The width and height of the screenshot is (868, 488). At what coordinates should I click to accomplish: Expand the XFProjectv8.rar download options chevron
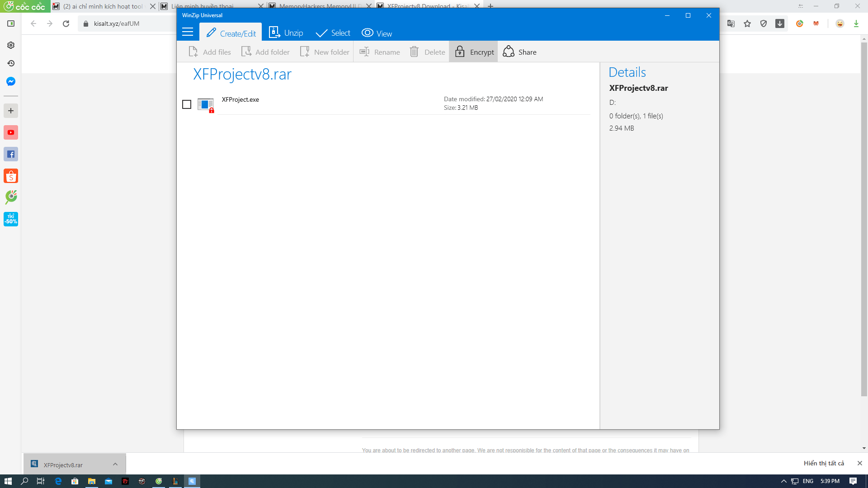coord(115,464)
